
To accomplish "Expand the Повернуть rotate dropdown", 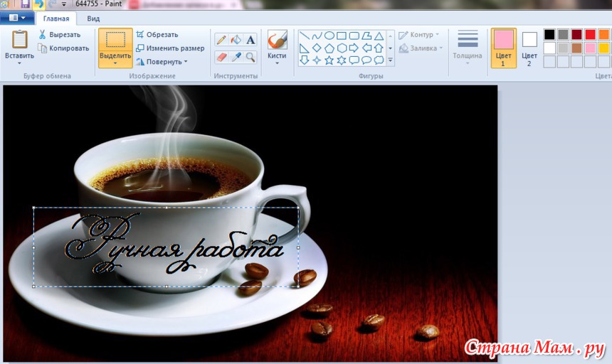I will tap(186, 62).
